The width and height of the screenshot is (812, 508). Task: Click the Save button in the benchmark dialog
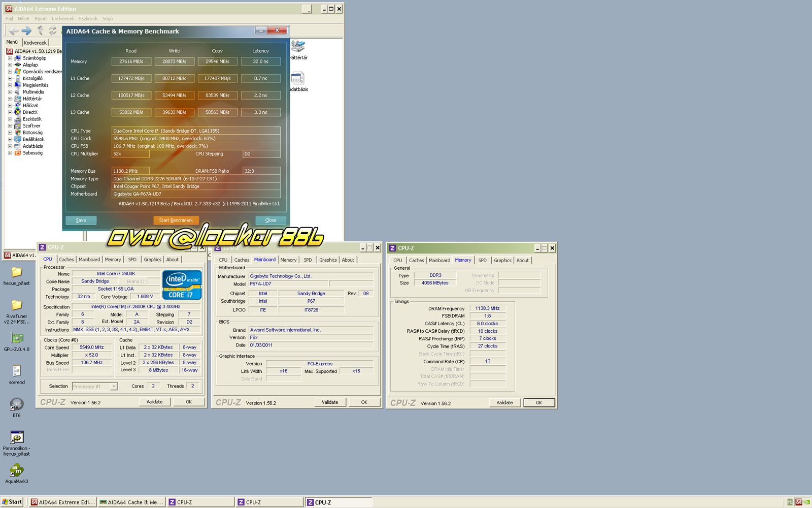coord(81,220)
